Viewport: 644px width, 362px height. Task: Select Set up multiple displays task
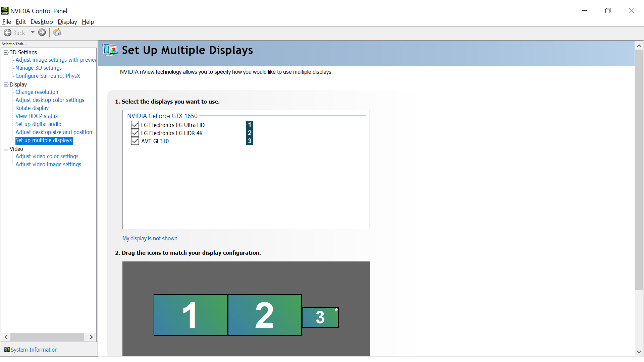[44, 140]
